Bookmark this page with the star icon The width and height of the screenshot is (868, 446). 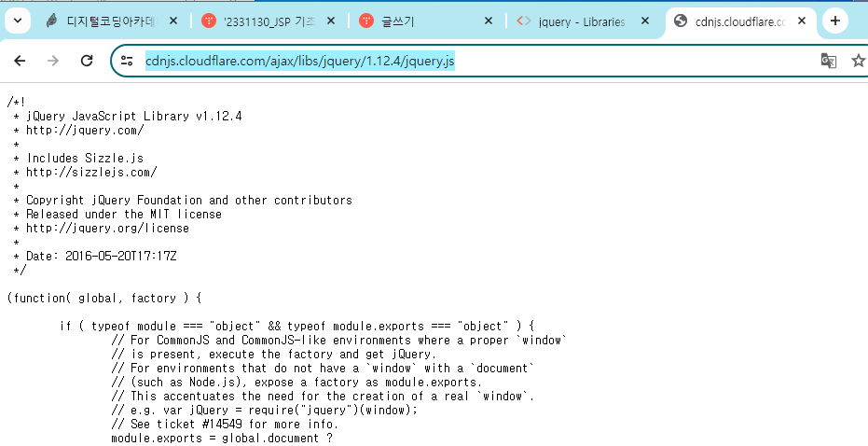[859, 61]
